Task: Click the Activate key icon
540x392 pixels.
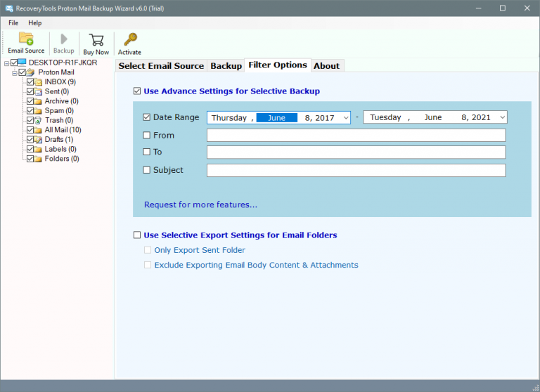Action: 130,39
